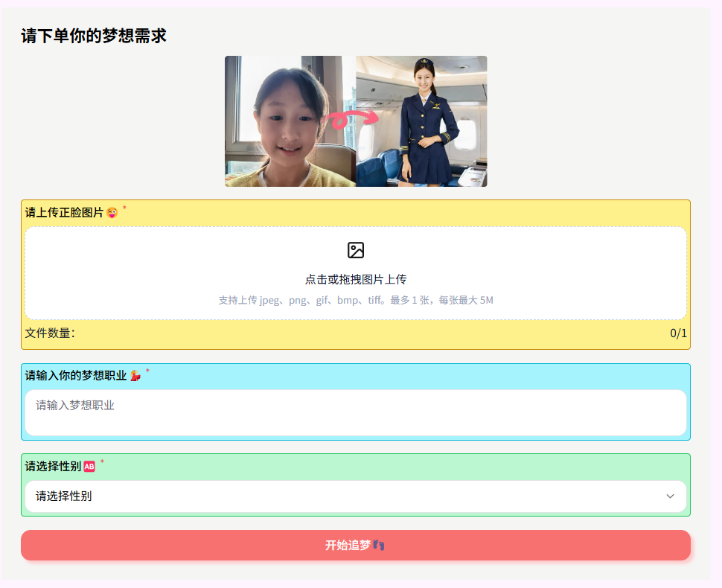The image size is (722, 588).
Task: Click the 请上传正脸图片 label
Action: coord(64,212)
